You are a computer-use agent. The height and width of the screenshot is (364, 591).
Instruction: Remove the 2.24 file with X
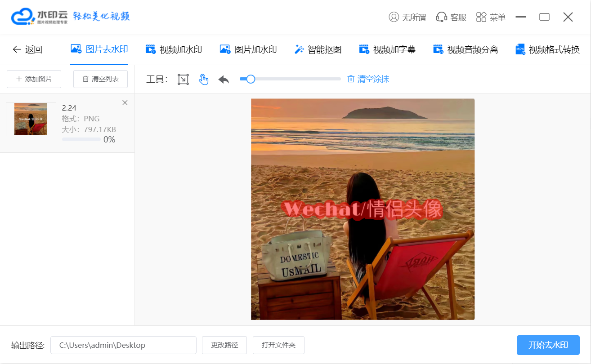click(125, 102)
